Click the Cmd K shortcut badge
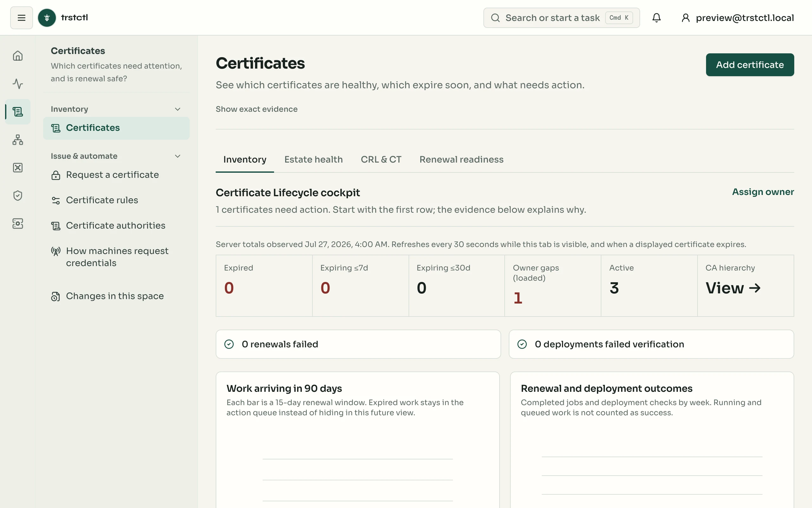The height and width of the screenshot is (508, 812). 619,18
